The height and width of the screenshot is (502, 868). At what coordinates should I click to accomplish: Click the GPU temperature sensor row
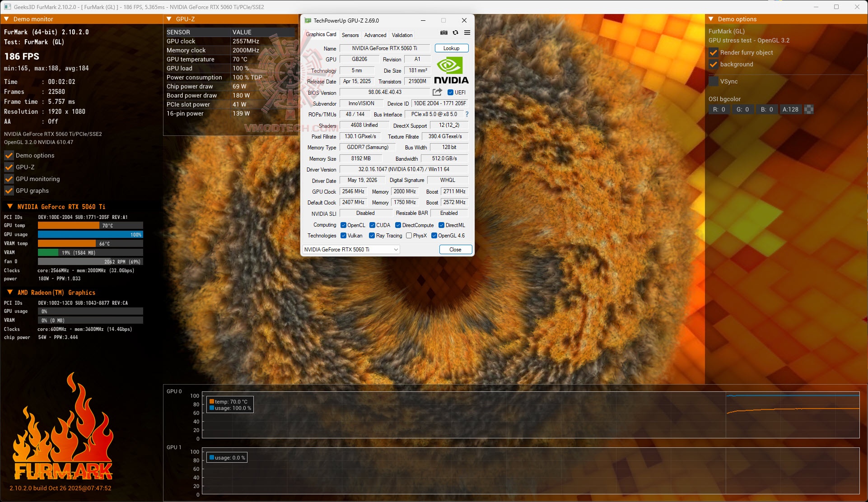(230, 59)
